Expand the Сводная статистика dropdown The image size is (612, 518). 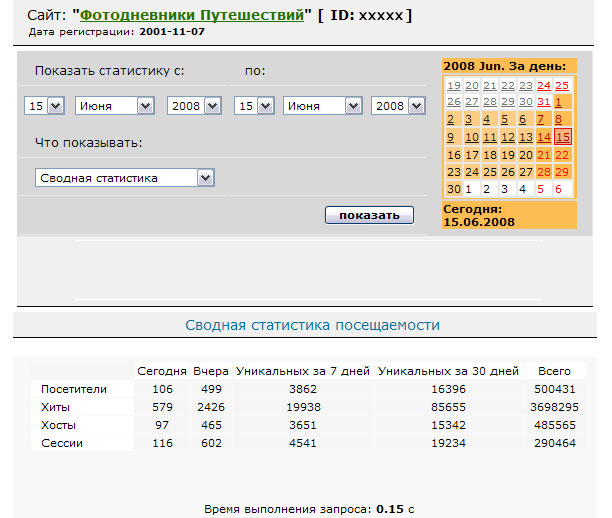(125, 178)
